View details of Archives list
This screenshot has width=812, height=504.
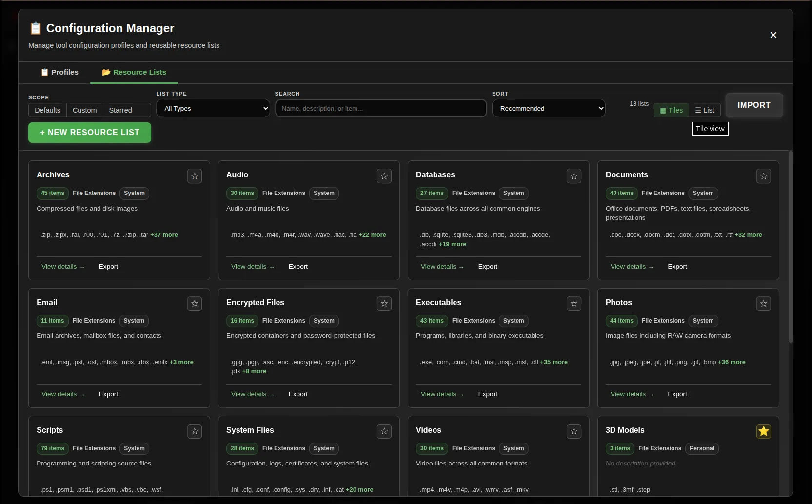pos(63,267)
